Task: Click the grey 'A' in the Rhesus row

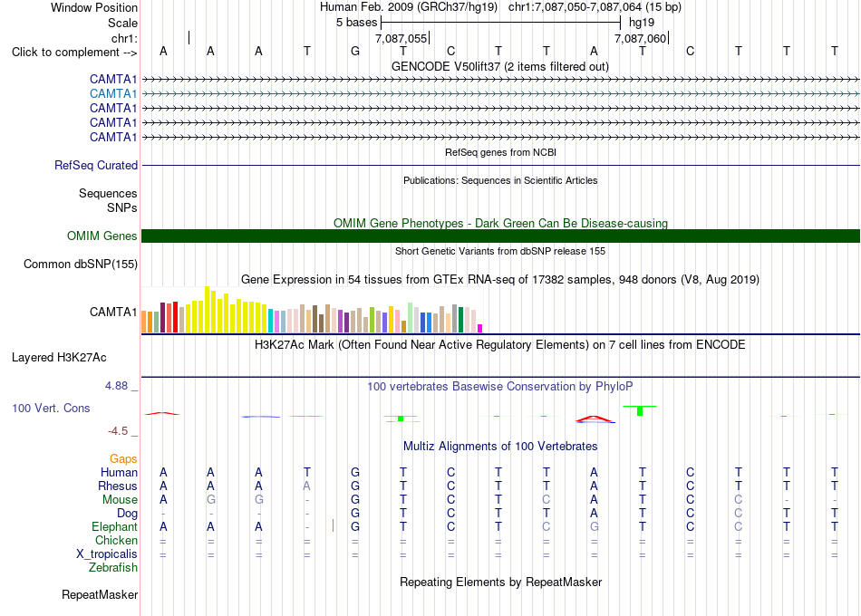Action: click(x=307, y=486)
